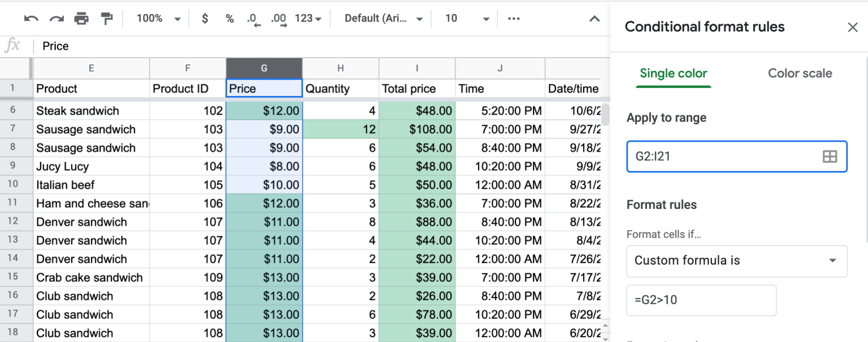Viewport: 868px width, 342px height.
Task: Click the =G2>10 formula input field
Action: click(701, 300)
